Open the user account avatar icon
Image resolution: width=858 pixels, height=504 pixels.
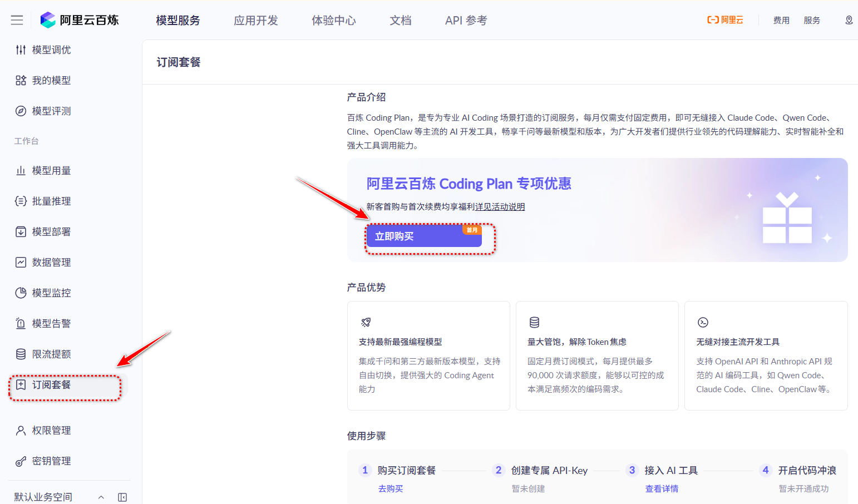849,20
